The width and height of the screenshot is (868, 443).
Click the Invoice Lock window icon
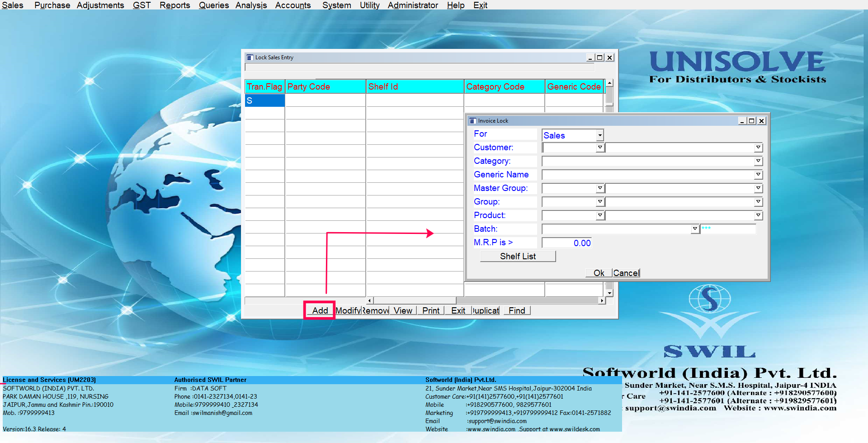[472, 121]
